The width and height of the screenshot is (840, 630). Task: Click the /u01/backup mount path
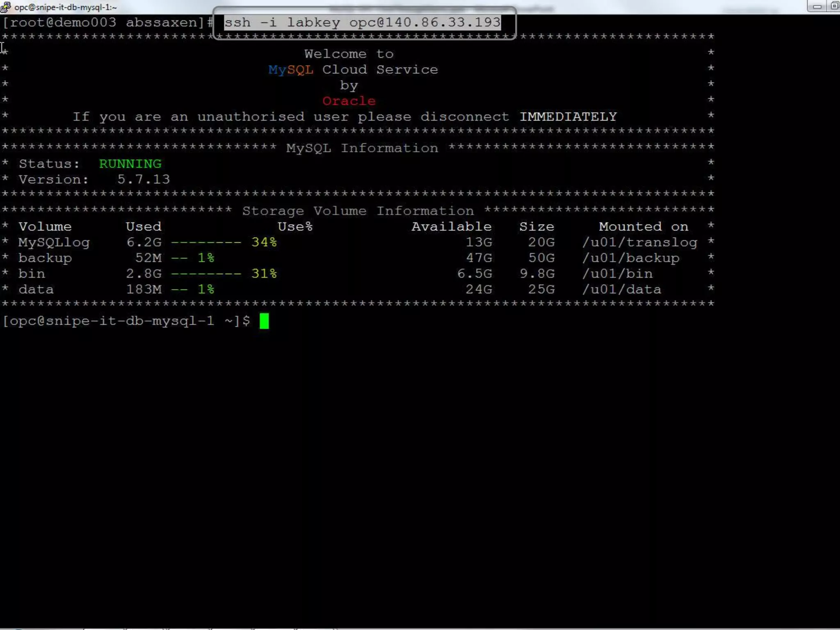coord(631,258)
